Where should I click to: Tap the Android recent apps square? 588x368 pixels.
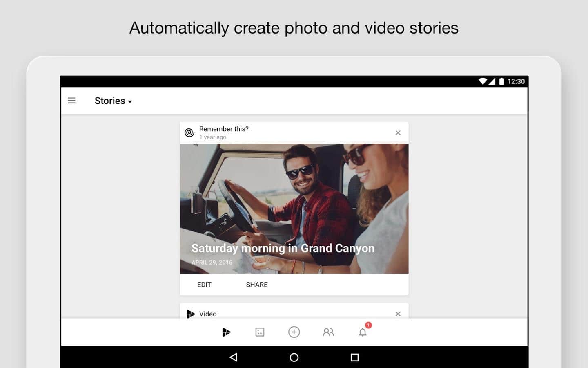[354, 357]
